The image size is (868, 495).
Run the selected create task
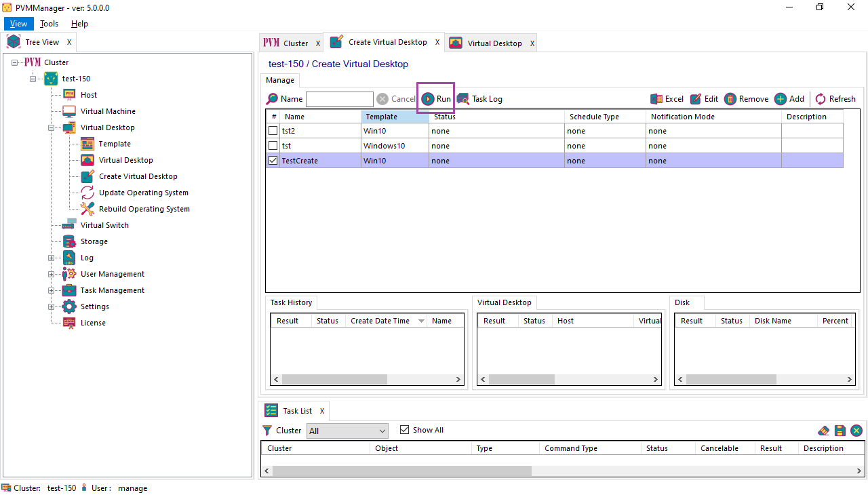pyautogui.click(x=436, y=99)
